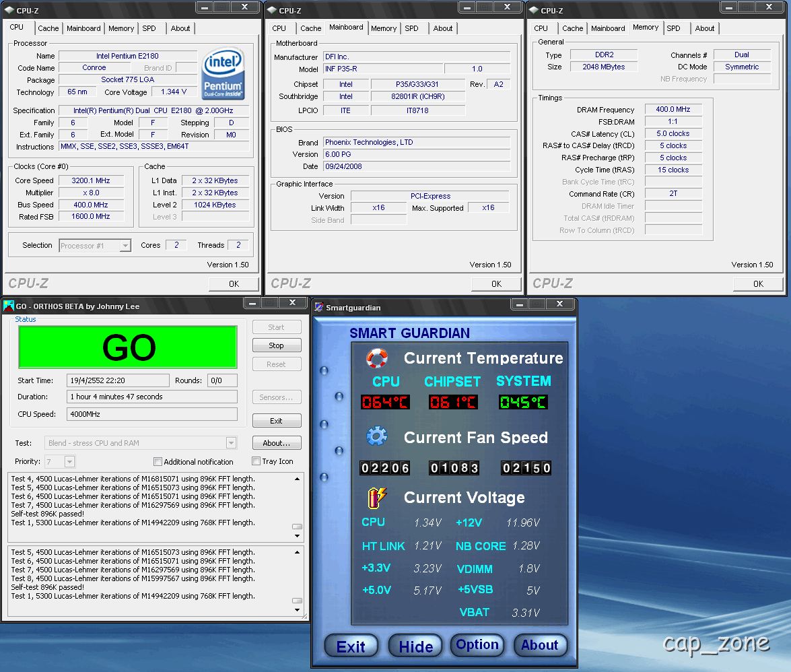Click the Stop button in ORTHOS
791x672 pixels.
277,345
